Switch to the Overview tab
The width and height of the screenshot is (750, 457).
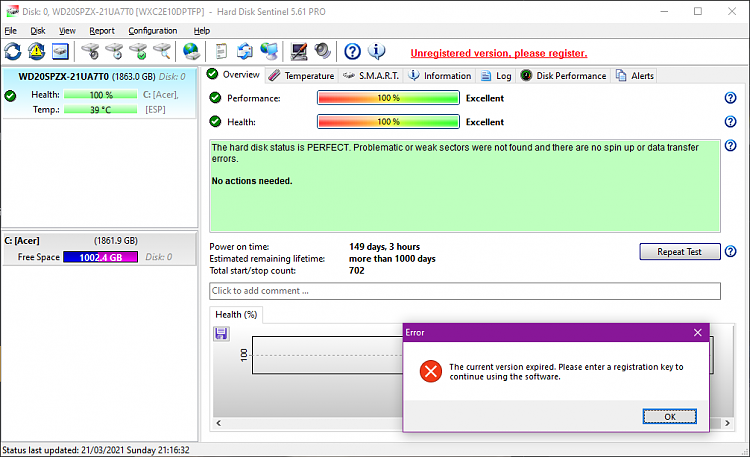pos(234,75)
